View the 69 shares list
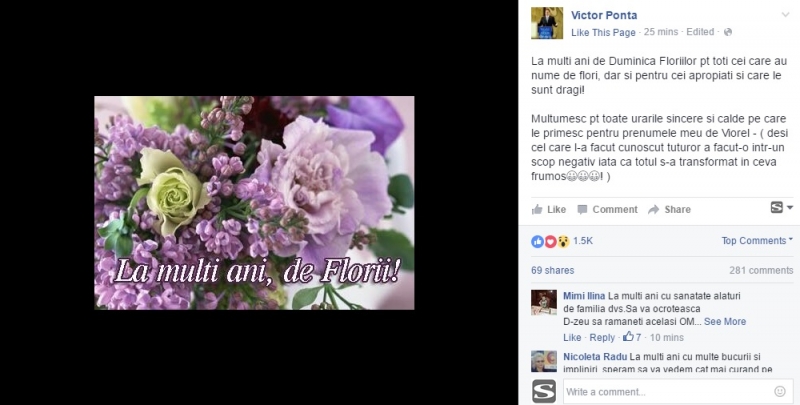The width and height of the screenshot is (800, 405). tap(553, 270)
